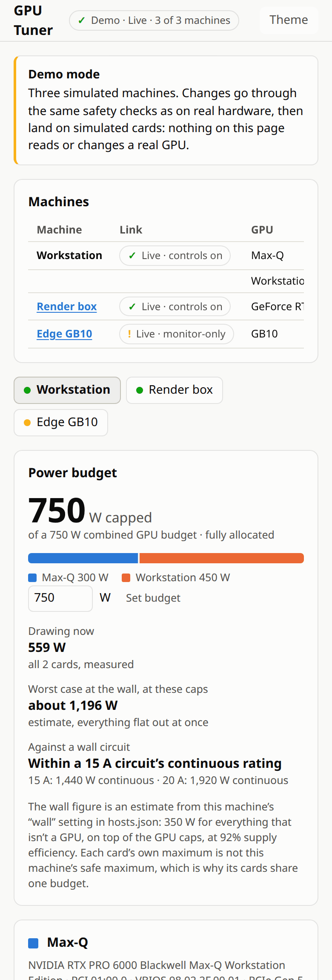This screenshot has height=980, width=332.
Task: Click the amber status dot on Edge GB10 tab
Action: pos(27,423)
